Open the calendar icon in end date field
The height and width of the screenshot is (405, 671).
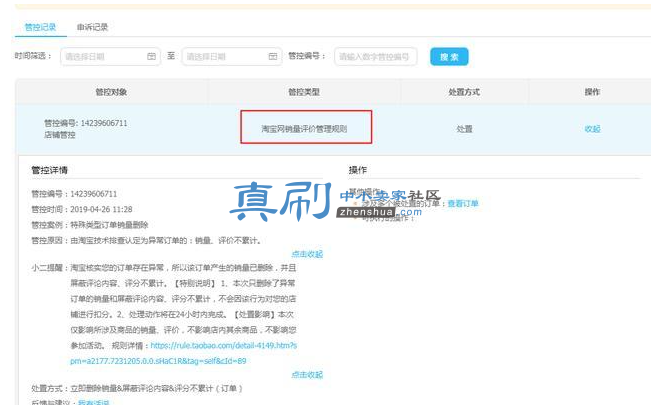click(x=273, y=57)
